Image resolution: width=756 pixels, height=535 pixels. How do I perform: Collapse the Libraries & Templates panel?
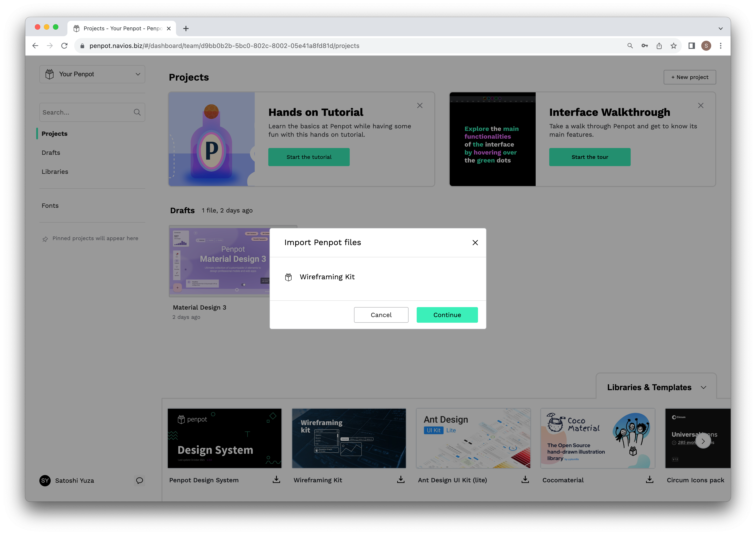tap(703, 387)
